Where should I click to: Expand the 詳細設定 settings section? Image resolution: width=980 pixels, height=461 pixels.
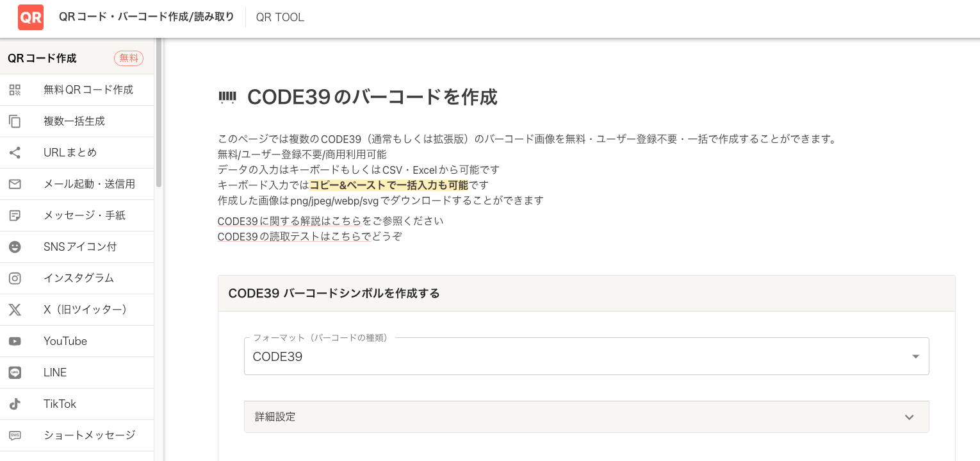click(586, 417)
